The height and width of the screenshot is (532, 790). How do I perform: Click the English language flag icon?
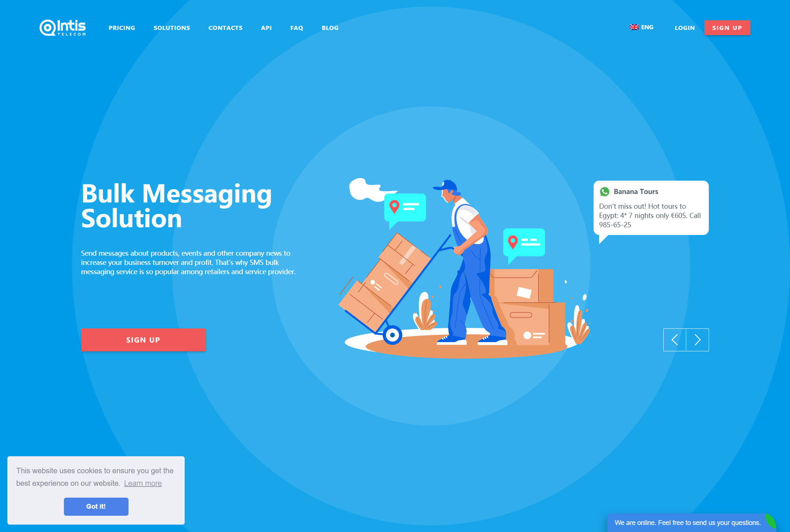633,27
